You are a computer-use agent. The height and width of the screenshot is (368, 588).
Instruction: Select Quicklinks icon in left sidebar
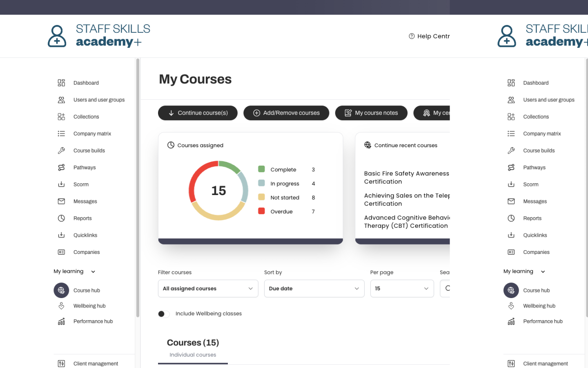coord(61,235)
